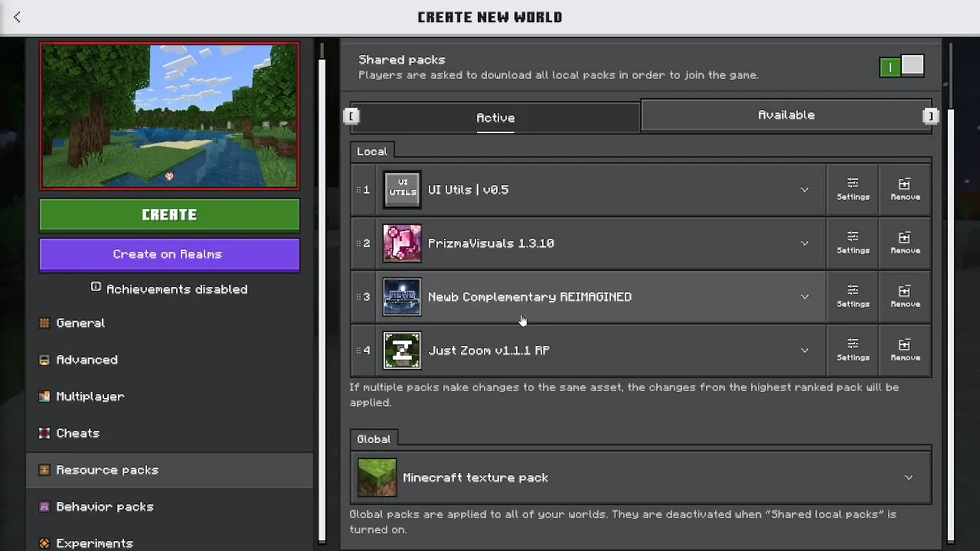Viewport: 980px width, 551px height.
Task: Open the General settings section
Action: pyautogui.click(x=169, y=323)
